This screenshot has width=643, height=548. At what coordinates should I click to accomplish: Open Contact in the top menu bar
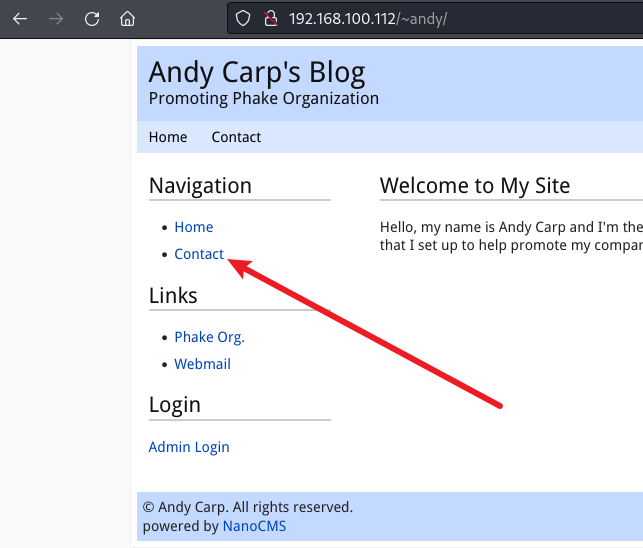click(236, 137)
